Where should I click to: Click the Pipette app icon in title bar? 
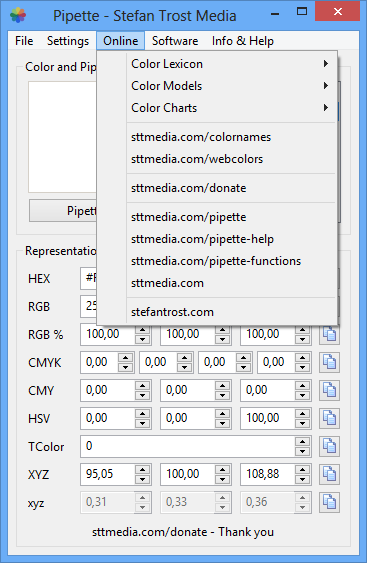[x=18, y=15]
